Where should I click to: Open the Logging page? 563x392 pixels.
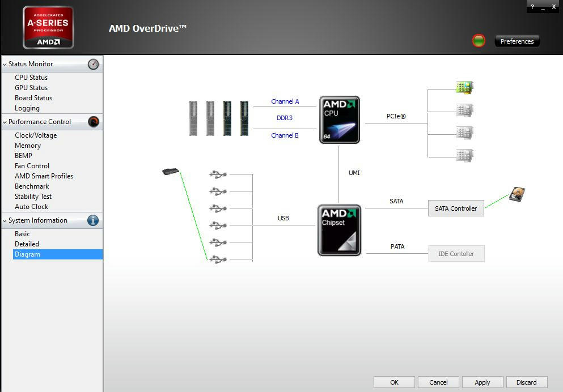click(x=27, y=108)
